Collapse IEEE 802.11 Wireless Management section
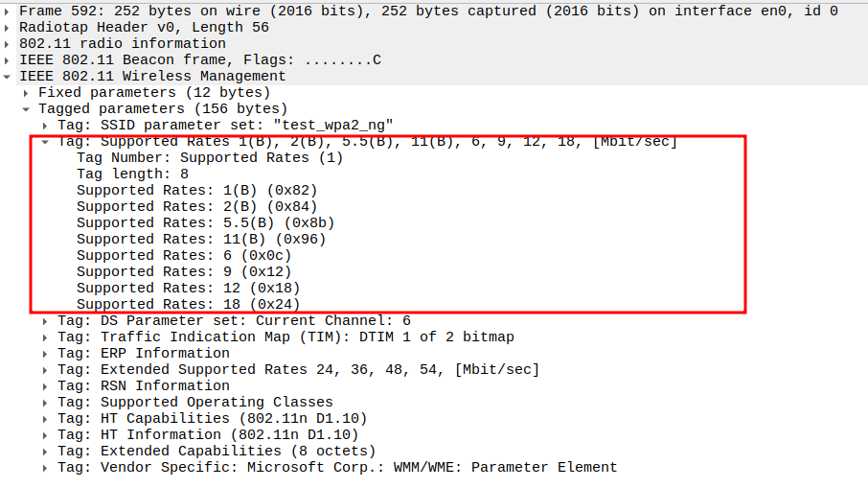 point(8,77)
